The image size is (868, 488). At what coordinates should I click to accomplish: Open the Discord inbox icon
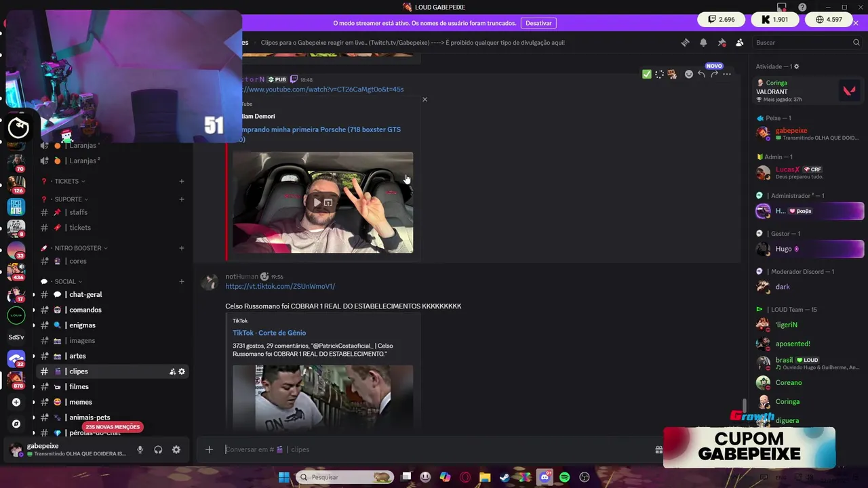[782, 7]
